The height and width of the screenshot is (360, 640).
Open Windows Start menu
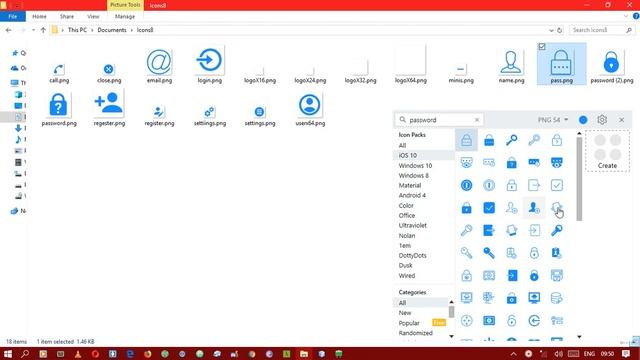pos(7,353)
